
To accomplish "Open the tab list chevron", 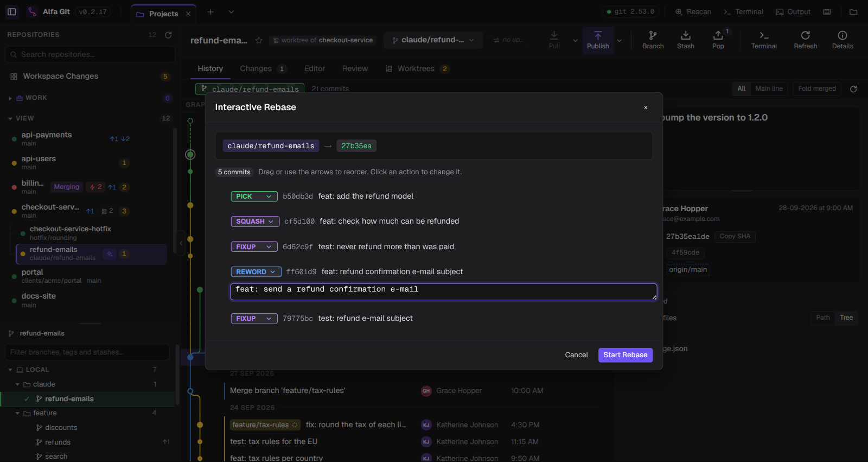I will pos(231,12).
